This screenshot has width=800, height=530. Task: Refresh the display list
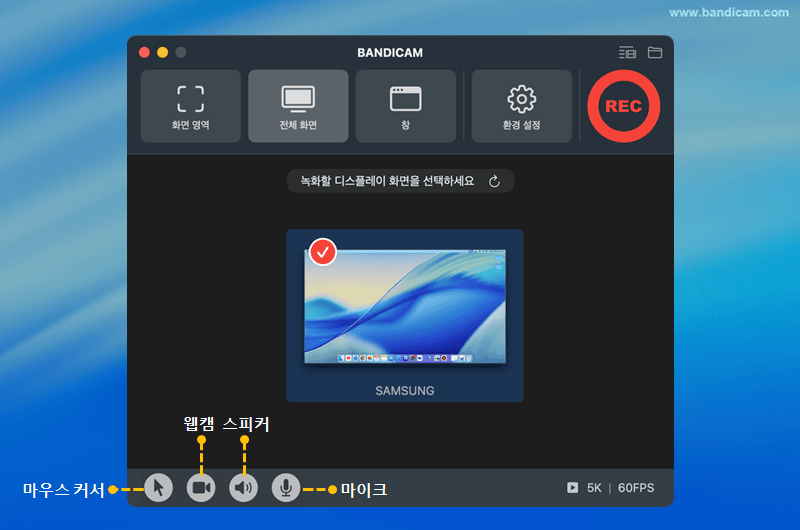(x=494, y=182)
